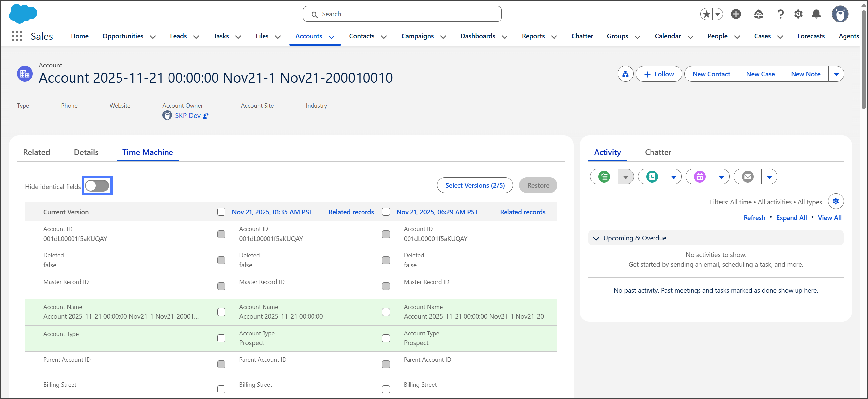Viewport: 868px width, 399px height.
Task: Click the log a call phone icon
Action: tap(652, 177)
